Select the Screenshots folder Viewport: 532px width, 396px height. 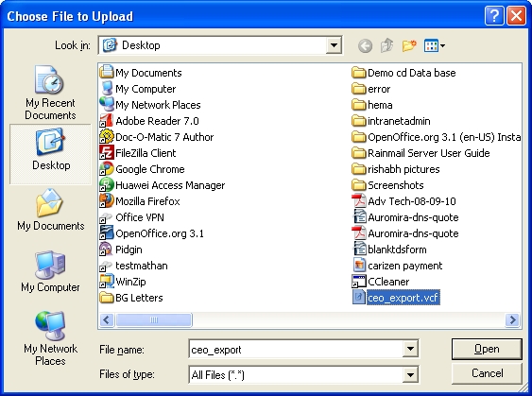387,185
